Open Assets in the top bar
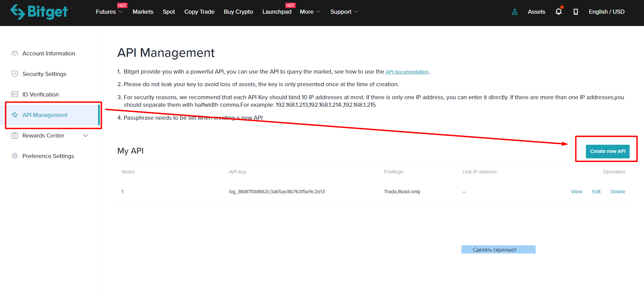The image size is (644, 299). (x=536, y=12)
